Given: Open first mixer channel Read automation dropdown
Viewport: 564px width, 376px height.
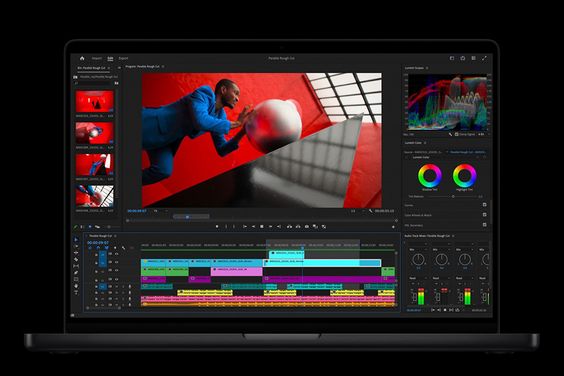Looking at the screenshot, I should tap(417, 278).
